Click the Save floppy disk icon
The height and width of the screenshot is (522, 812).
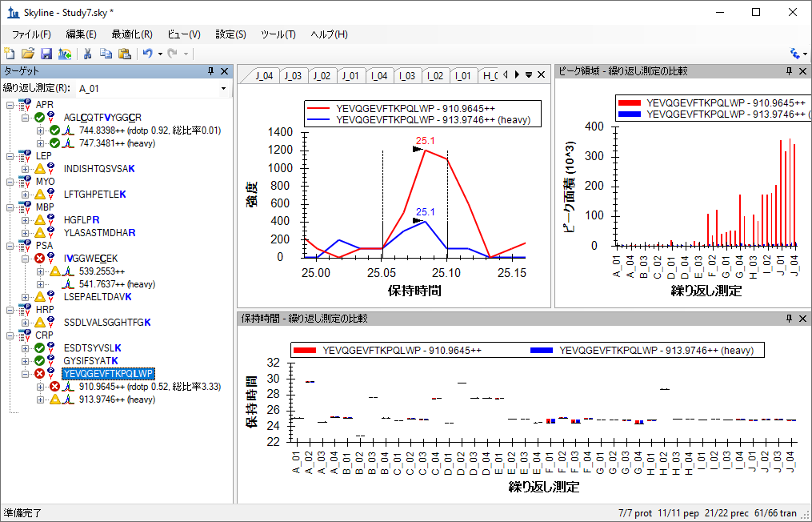(46, 54)
